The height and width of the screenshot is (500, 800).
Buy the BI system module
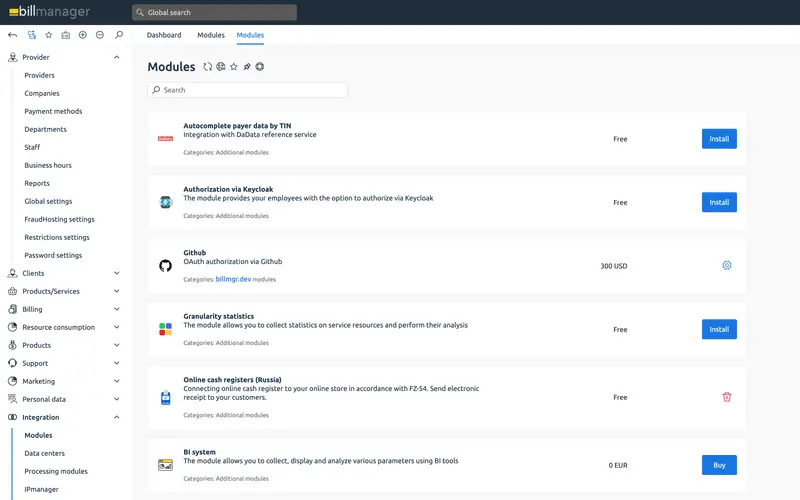pos(719,465)
